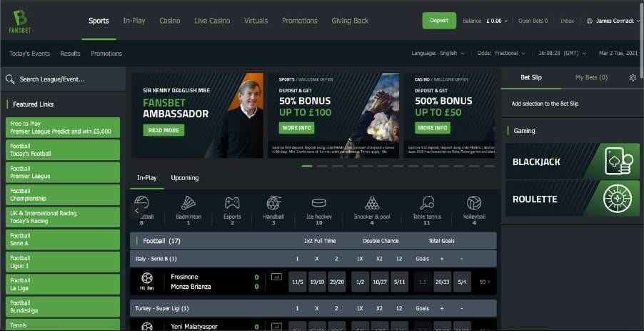Select the Bet Slip tab

point(531,77)
